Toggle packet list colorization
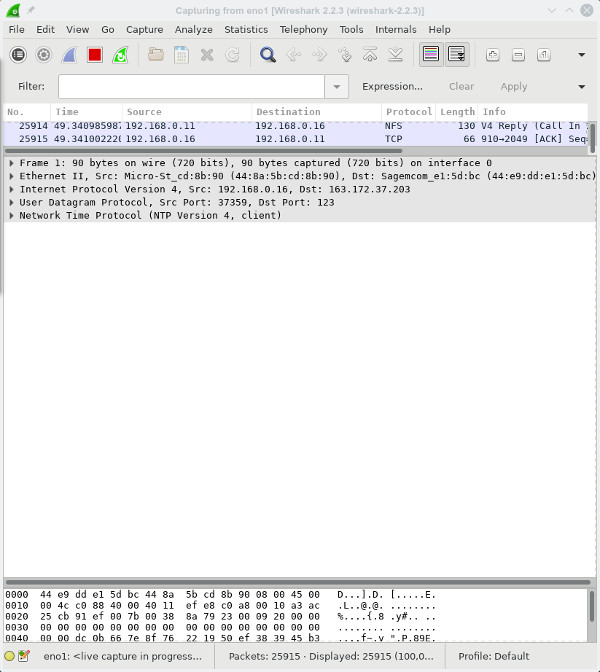This screenshot has height=672, width=600. click(431, 55)
